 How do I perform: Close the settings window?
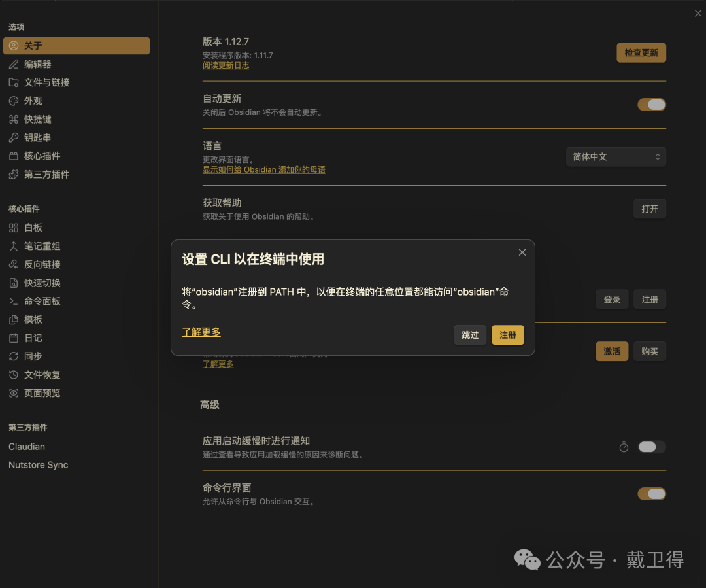click(698, 14)
